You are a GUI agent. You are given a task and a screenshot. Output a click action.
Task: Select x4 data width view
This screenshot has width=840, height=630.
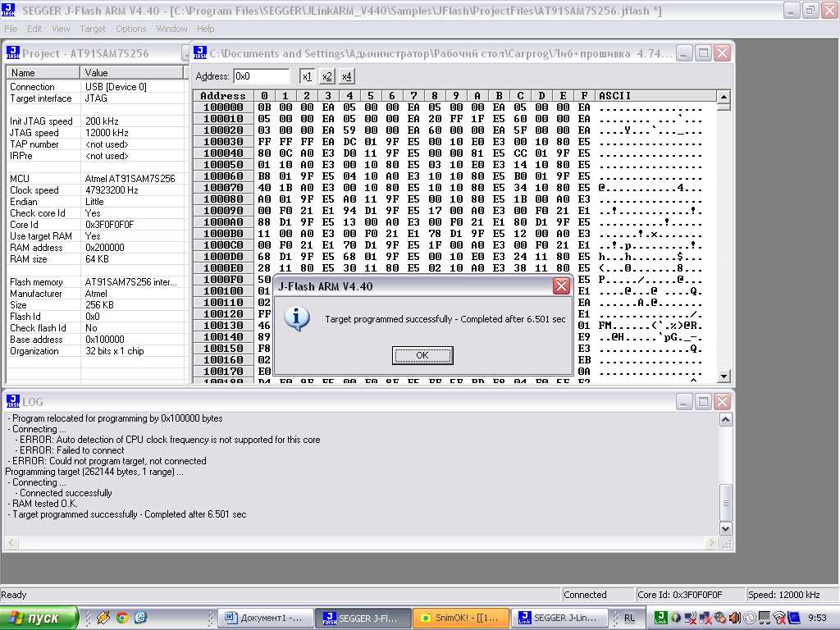(x=347, y=76)
